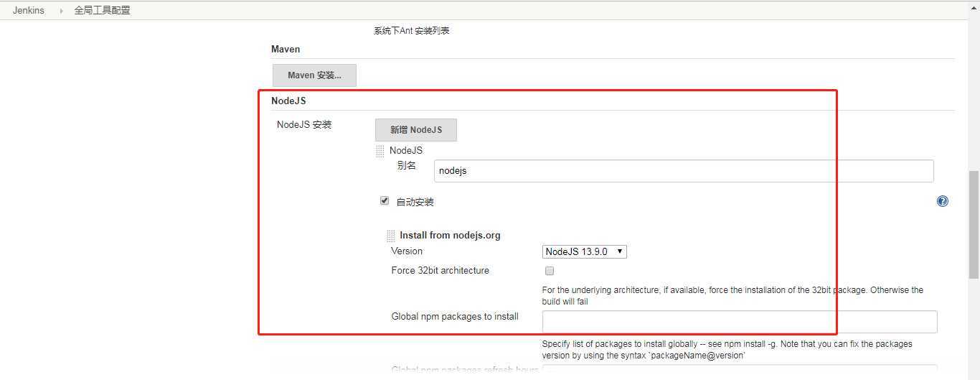Enable Force 32bit architecture checkbox

click(x=550, y=271)
